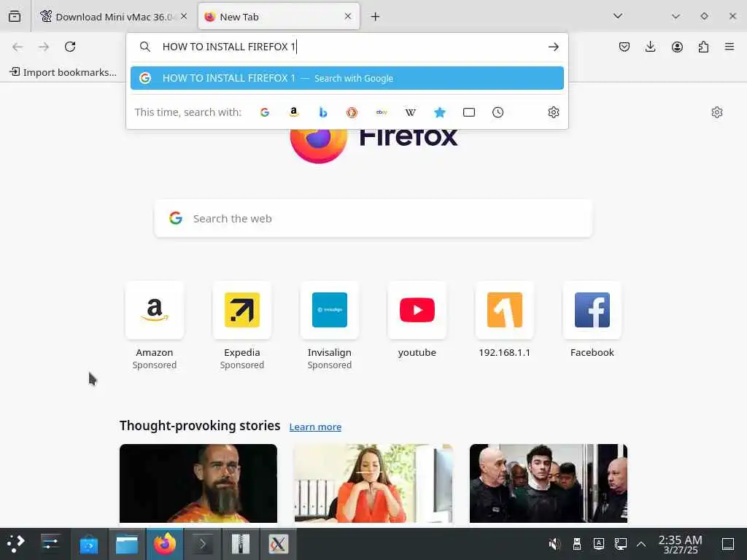The width and height of the screenshot is (747, 560).
Task: Open story with woman in orange top
Action: pyautogui.click(x=373, y=483)
